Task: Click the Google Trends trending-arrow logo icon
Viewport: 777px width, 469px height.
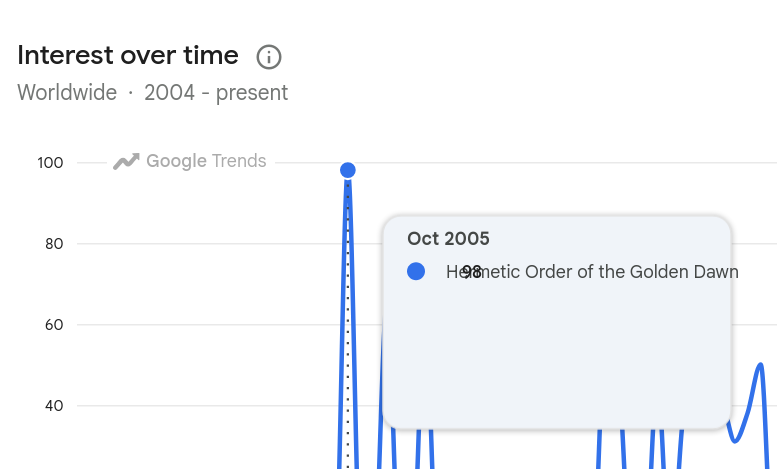Action: tap(126, 161)
